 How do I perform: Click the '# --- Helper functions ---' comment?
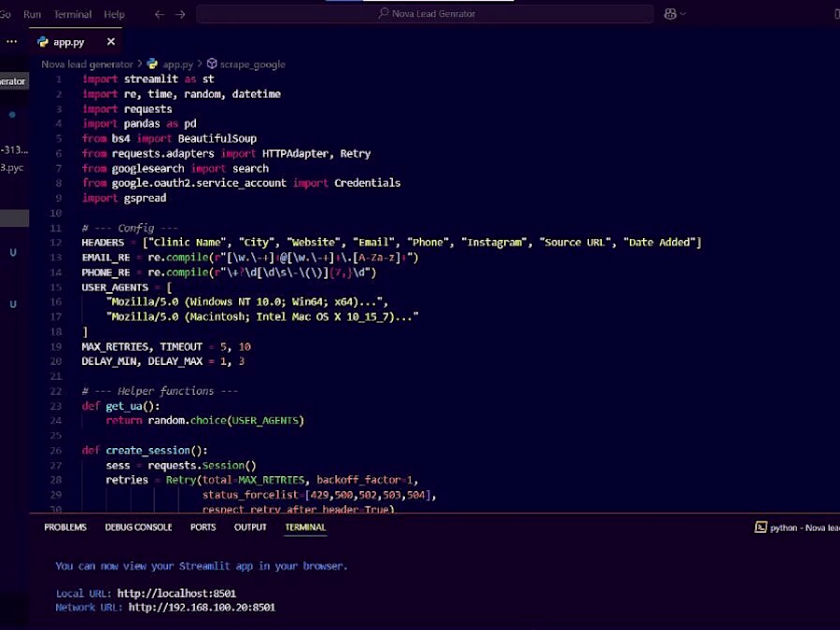tap(160, 391)
